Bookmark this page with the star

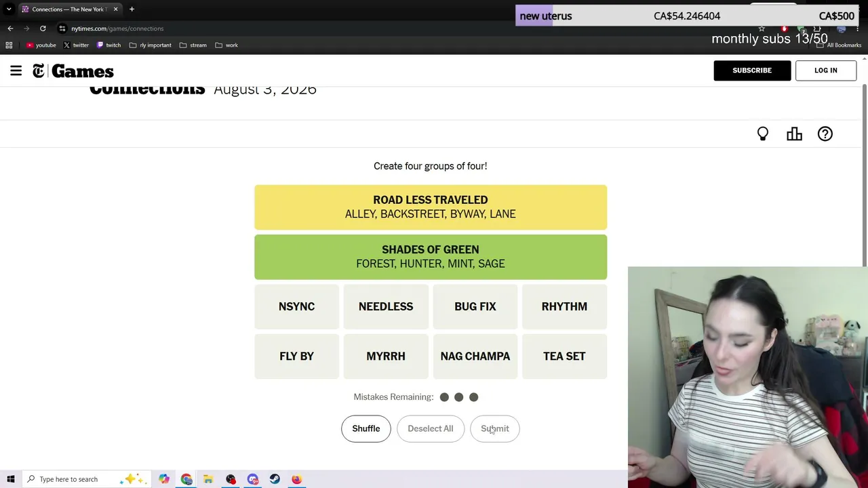click(x=762, y=28)
